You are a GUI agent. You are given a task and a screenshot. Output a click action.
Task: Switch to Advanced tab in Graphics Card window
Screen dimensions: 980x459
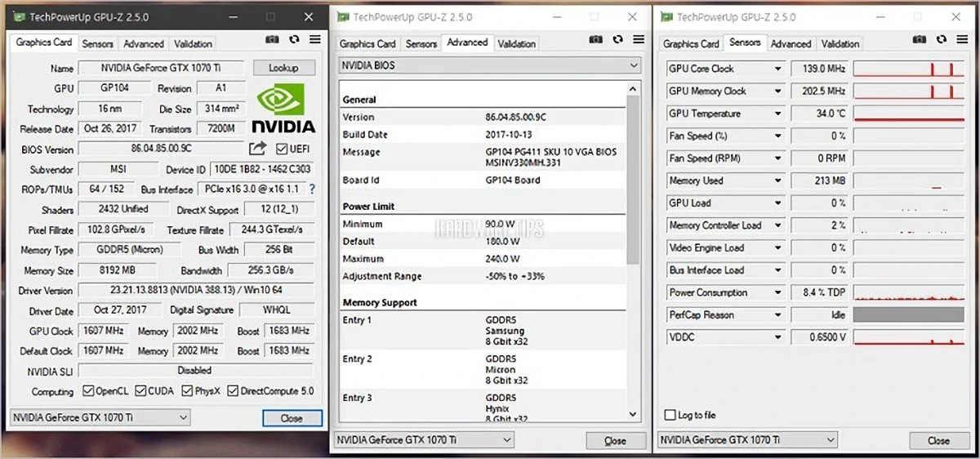[x=144, y=44]
